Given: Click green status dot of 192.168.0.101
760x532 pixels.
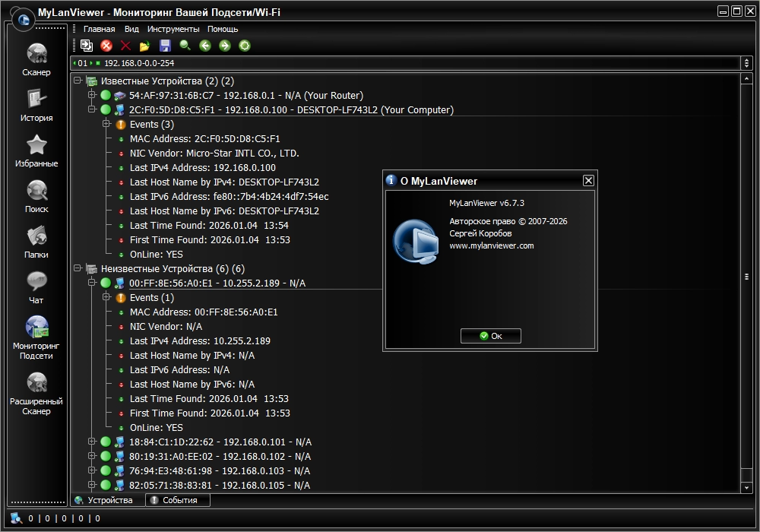Looking at the screenshot, I should [x=106, y=442].
